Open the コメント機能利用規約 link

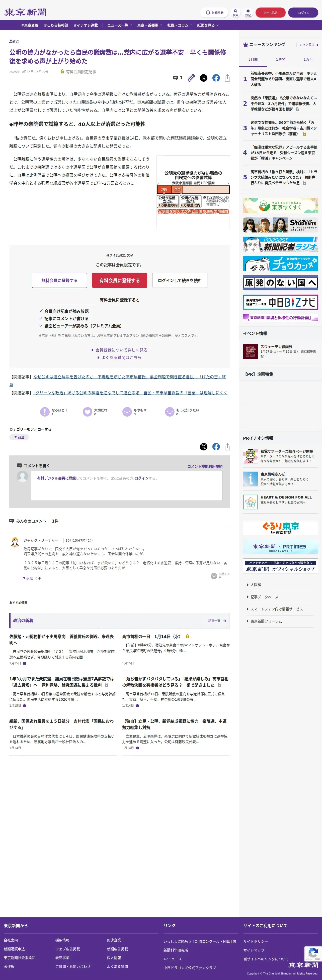(x=205, y=466)
